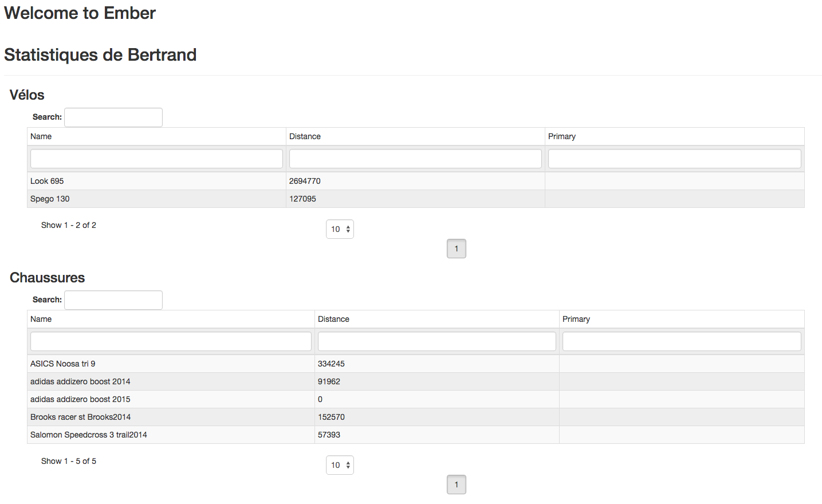
Task: Focus the Chaussures Name column filter
Action: pos(171,341)
